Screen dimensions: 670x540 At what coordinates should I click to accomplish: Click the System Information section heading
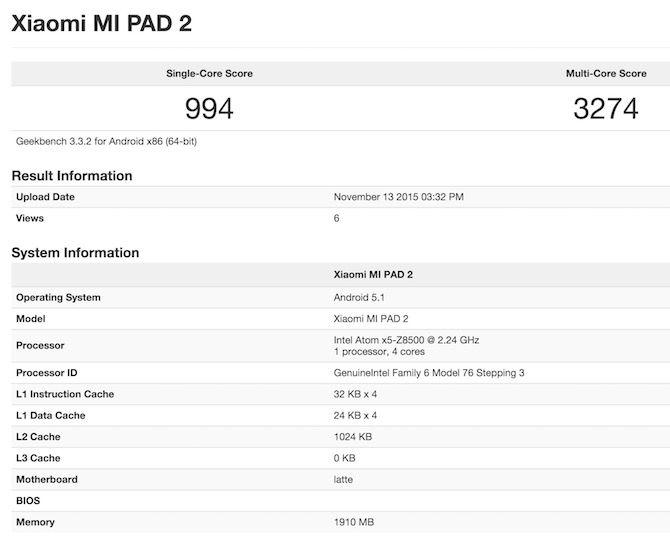click(75, 253)
